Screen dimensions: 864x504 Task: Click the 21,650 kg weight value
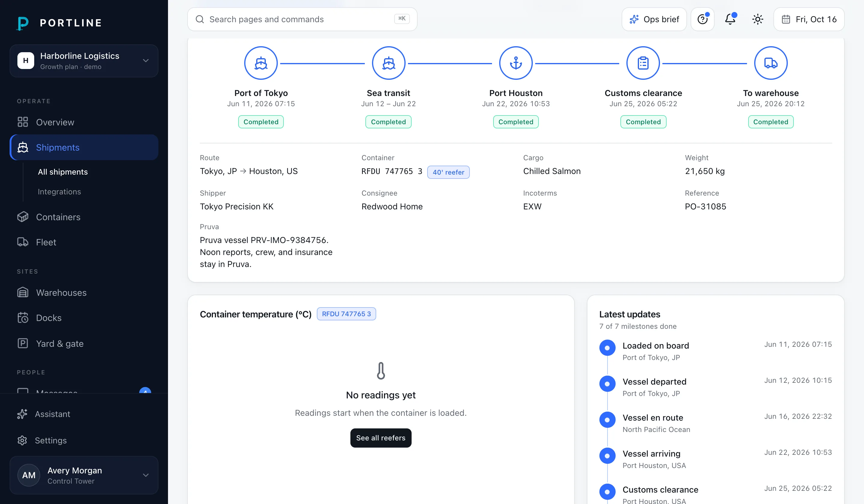705,171
